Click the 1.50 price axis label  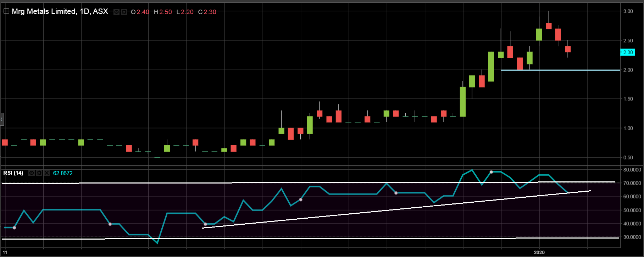pyautogui.click(x=628, y=99)
